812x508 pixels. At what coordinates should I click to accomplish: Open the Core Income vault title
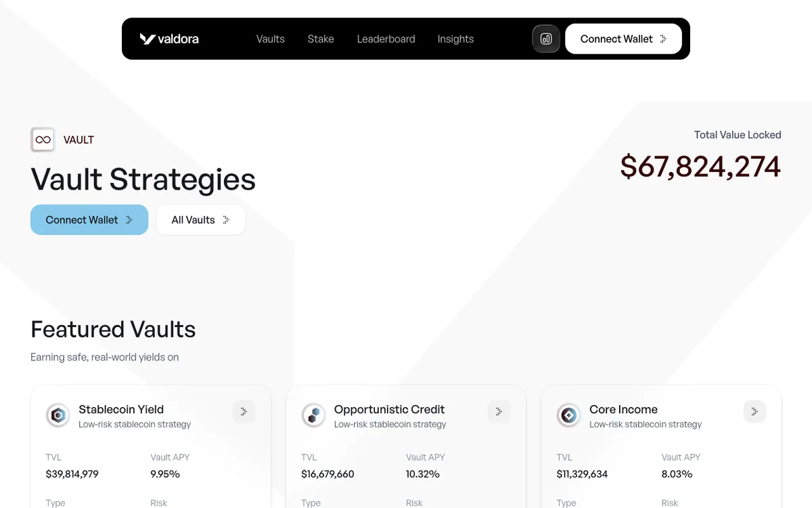623,409
